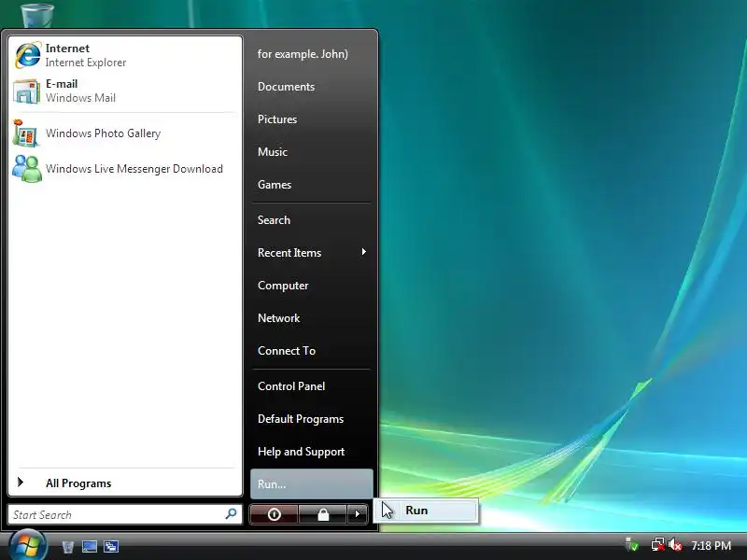The height and width of the screenshot is (560, 747).
Task: Open Windows Live Messenger Download
Action: [125, 169]
